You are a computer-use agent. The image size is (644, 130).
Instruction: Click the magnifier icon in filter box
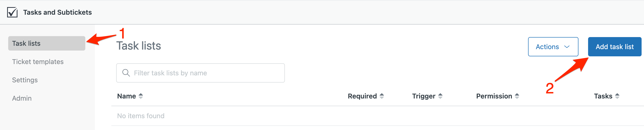click(x=126, y=73)
